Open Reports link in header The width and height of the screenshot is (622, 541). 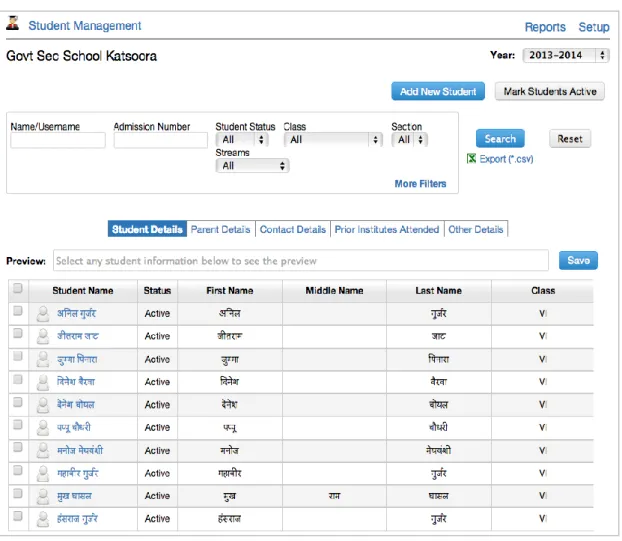tap(545, 27)
